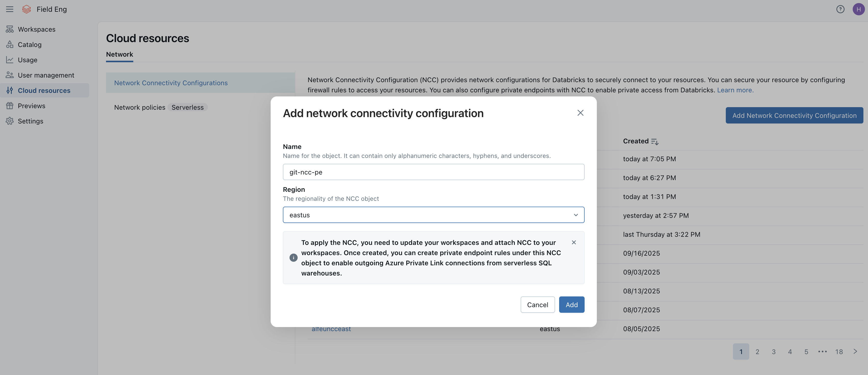
Task: Click inside the Name field showing git-ncc-pe
Action: [x=433, y=172]
